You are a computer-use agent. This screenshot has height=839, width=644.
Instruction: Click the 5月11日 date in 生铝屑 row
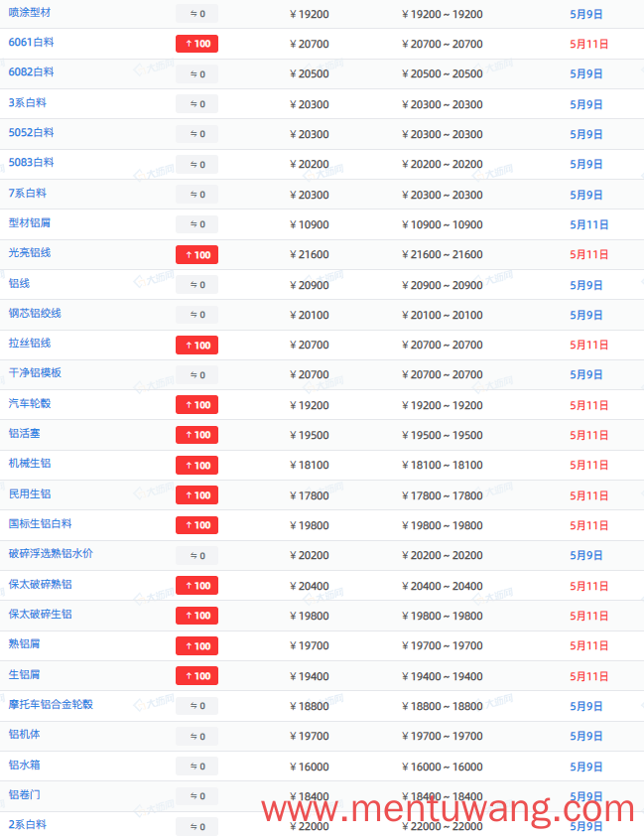588,676
